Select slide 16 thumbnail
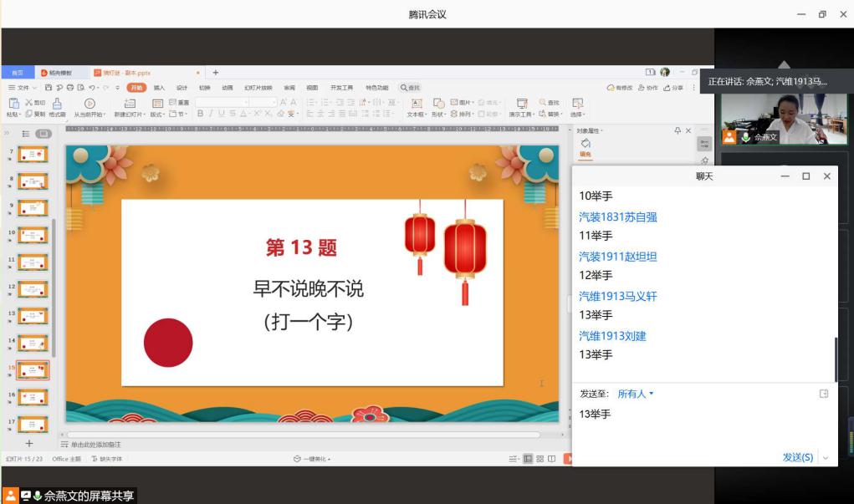 tap(33, 397)
